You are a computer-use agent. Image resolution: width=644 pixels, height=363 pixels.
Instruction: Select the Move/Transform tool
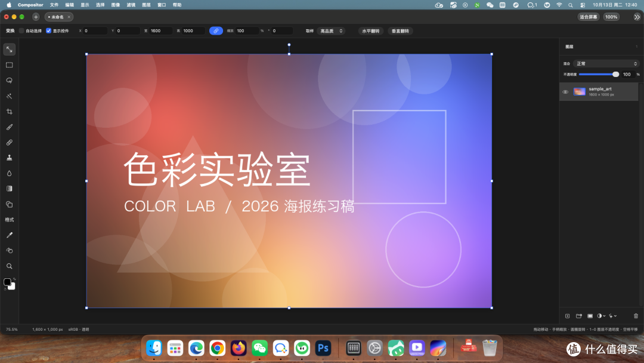[x=9, y=50]
